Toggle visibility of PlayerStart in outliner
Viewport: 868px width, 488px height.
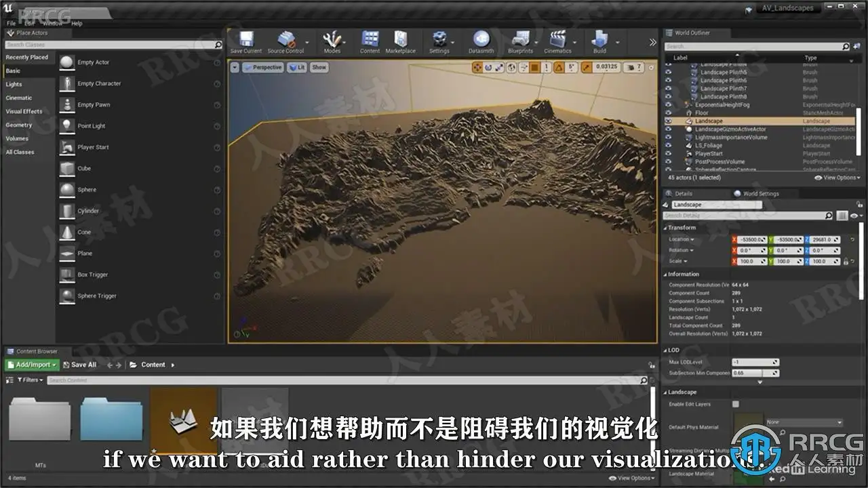669,154
